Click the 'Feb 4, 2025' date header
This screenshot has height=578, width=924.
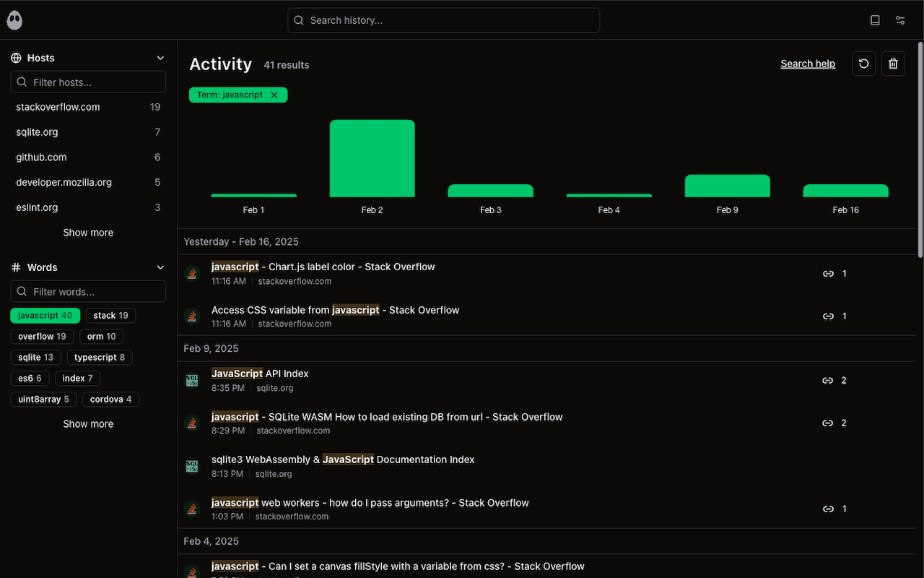pyautogui.click(x=211, y=541)
